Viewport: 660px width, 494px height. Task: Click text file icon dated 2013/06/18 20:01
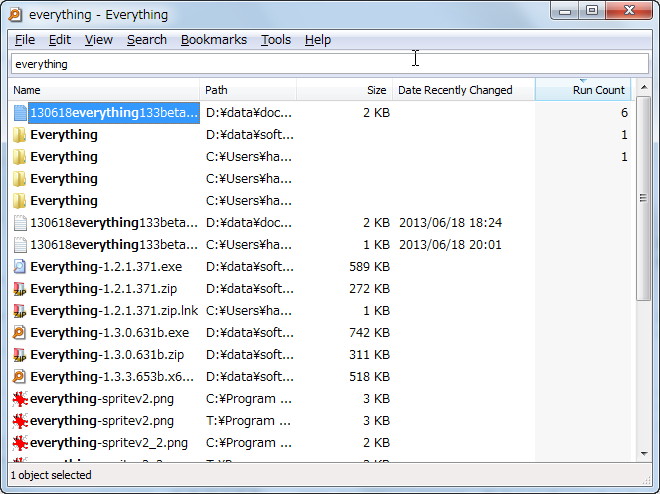[x=20, y=244]
